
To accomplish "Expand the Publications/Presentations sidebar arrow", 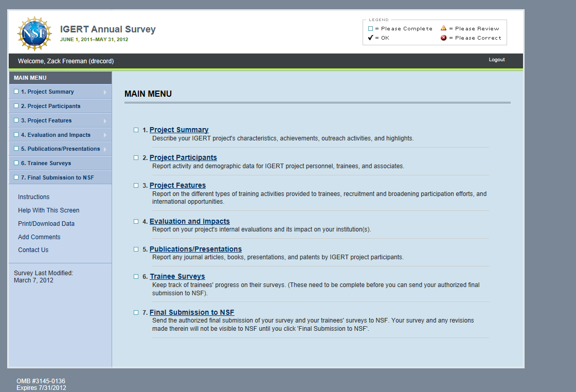I will [x=105, y=149].
